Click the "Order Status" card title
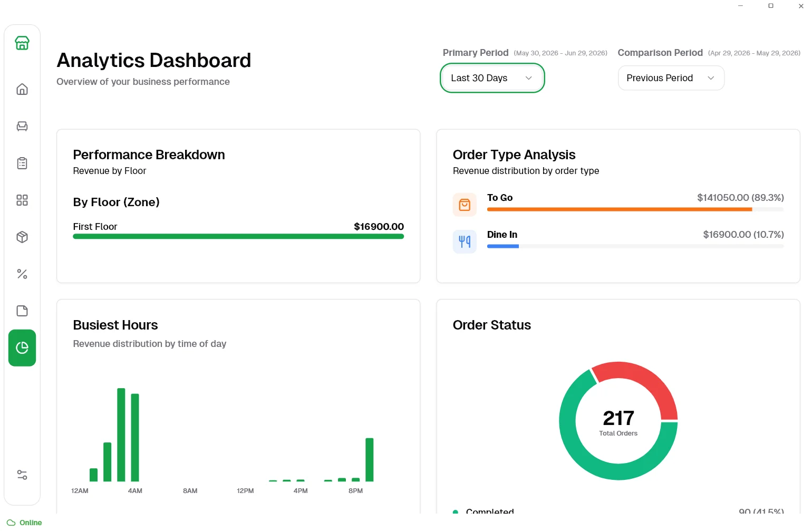The height and width of the screenshot is (531, 812). [492, 325]
